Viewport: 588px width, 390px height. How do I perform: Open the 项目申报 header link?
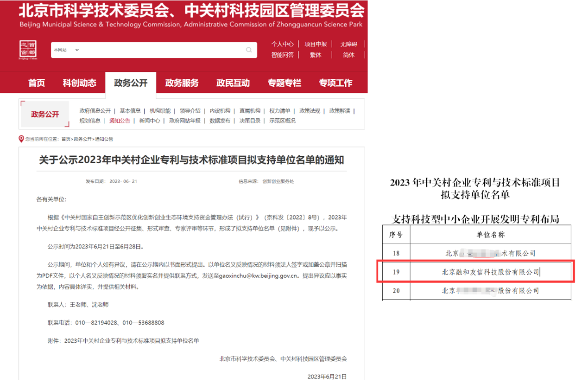click(316, 44)
